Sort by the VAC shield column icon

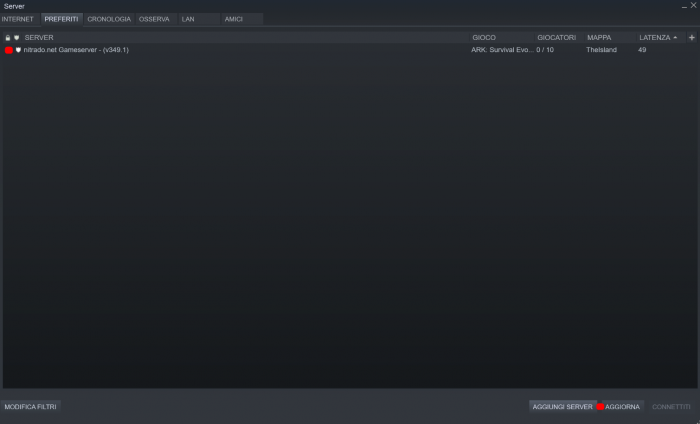coord(17,38)
